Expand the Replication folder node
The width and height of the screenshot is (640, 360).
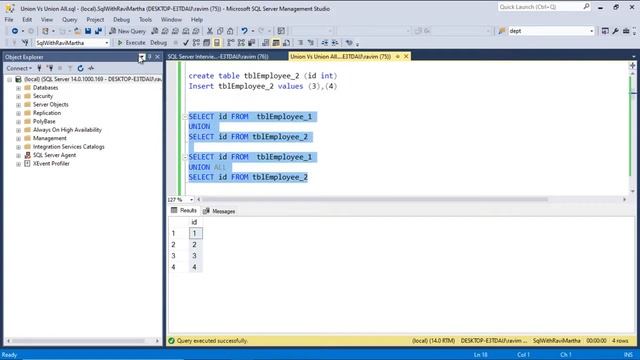click(x=18, y=113)
